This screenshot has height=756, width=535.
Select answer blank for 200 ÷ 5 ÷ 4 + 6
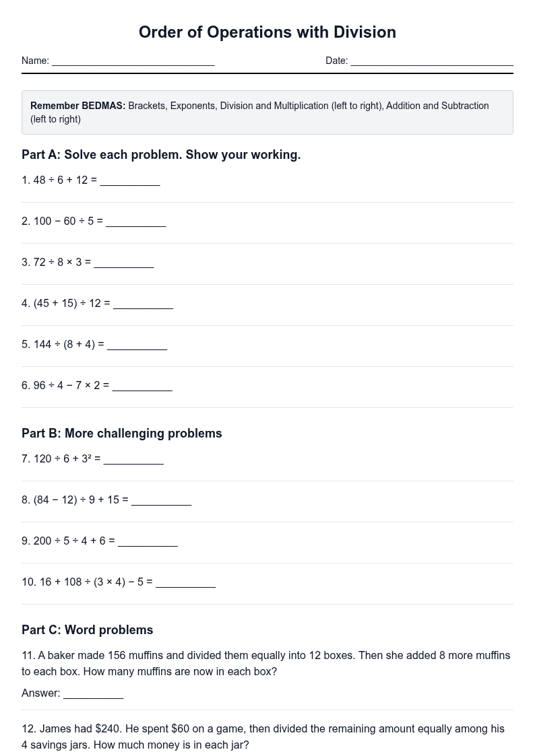pos(148,541)
